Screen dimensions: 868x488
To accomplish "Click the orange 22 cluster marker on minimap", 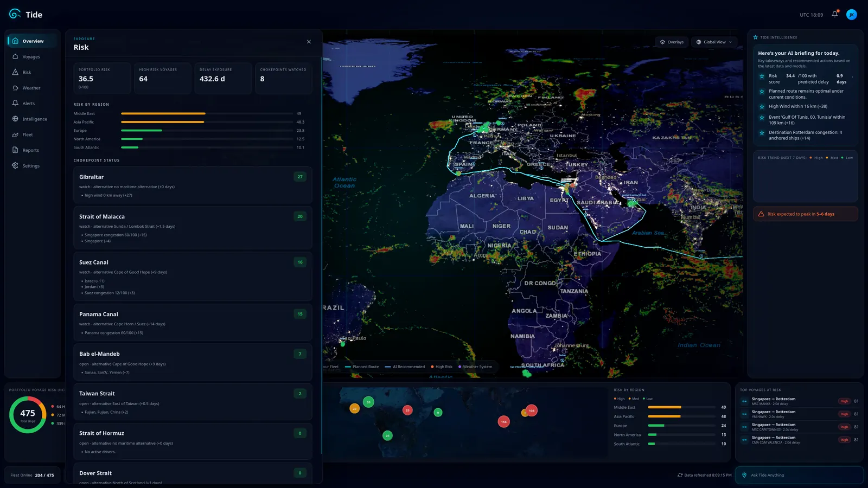I will pos(354,408).
